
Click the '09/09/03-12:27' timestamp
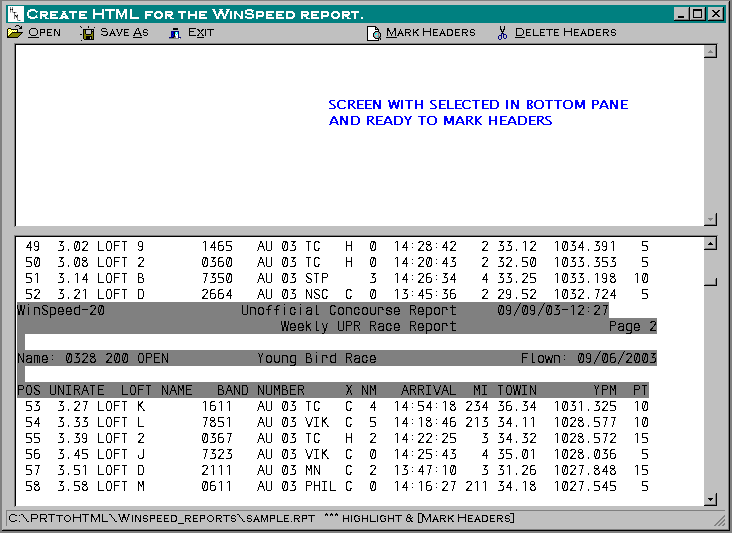[x=553, y=310]
